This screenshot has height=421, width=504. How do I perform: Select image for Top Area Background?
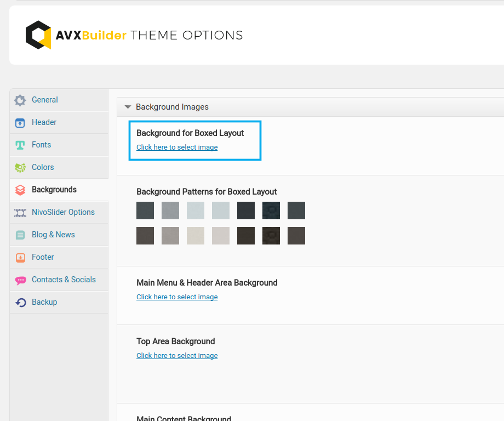pos(177,356)
